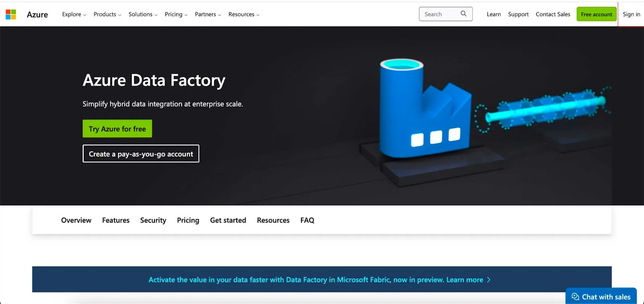Select the Pricing tab in the section nav

188,220
